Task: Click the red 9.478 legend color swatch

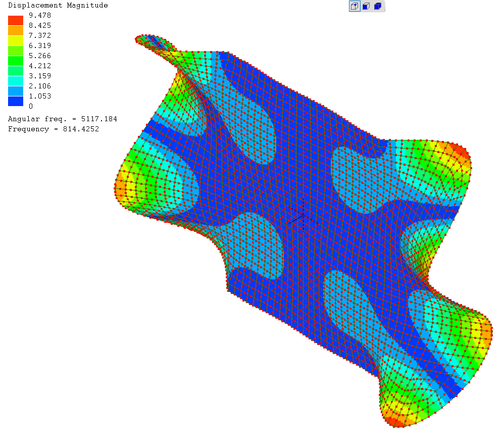Action: (16, 20)
